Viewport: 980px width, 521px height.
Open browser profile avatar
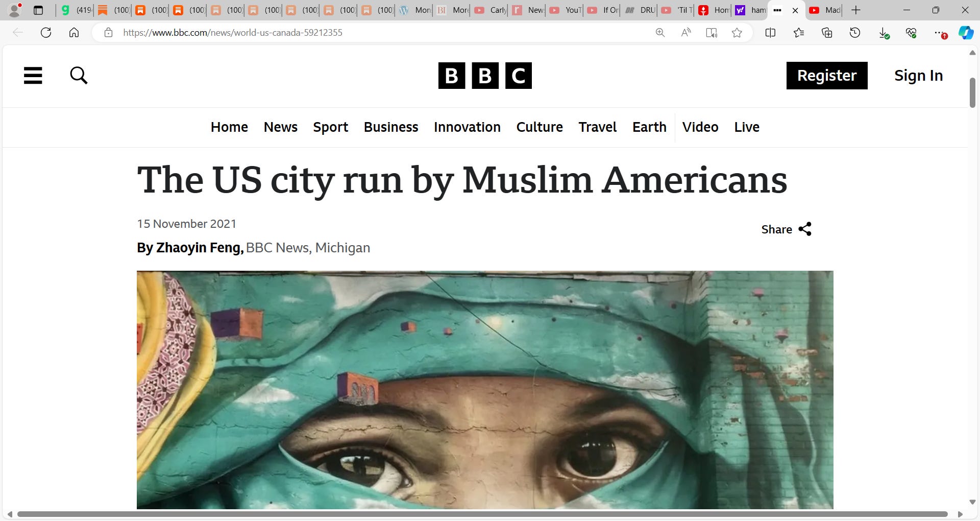click(x=15, y=10)
